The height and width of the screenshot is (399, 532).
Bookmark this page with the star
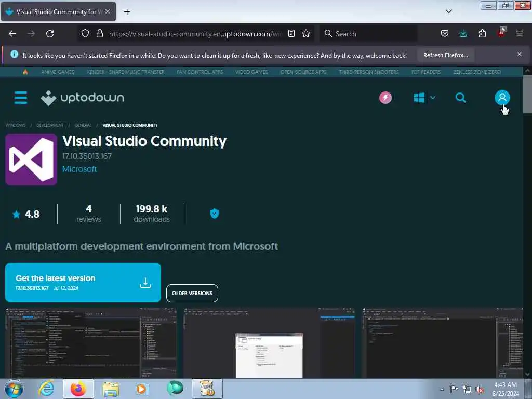point(306,34)
